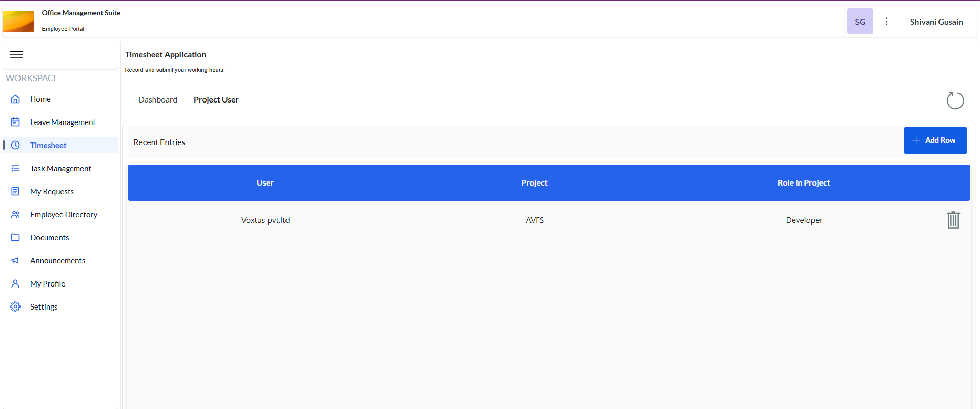Click the Leave Management calendar icon
980x409 pixels.
click(x=15, y=122)
